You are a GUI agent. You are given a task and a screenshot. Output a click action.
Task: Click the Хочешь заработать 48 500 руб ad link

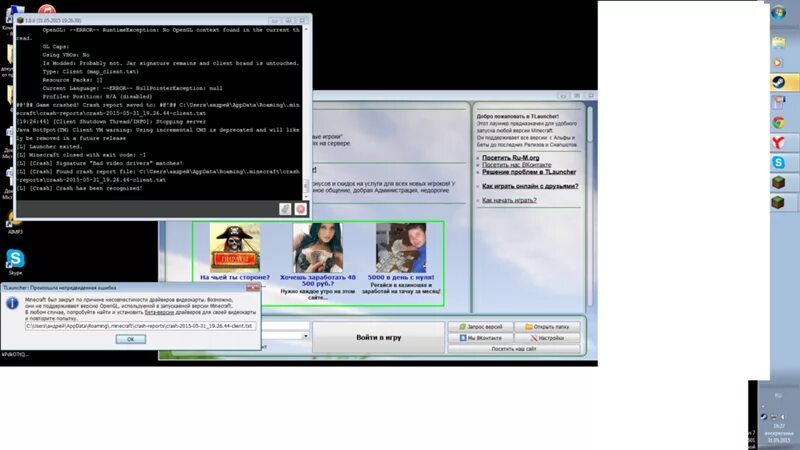coord(318,281)
